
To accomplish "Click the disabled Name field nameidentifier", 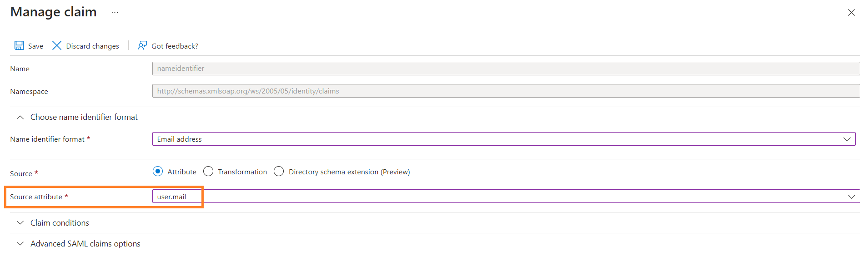I will coord(506,69).
